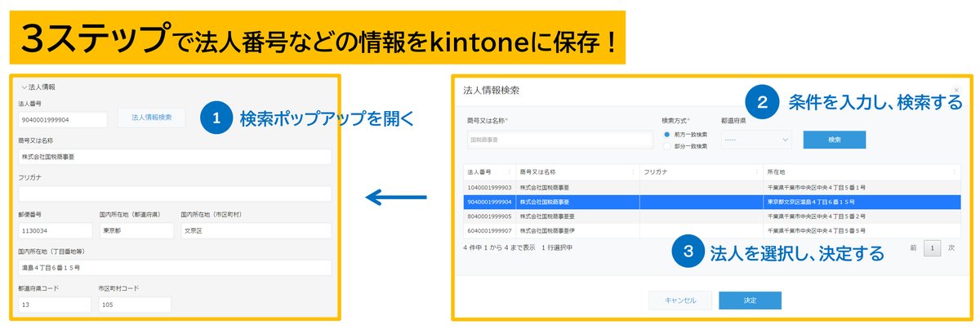Sort by フリガナ column sort icon

(756, 172)
